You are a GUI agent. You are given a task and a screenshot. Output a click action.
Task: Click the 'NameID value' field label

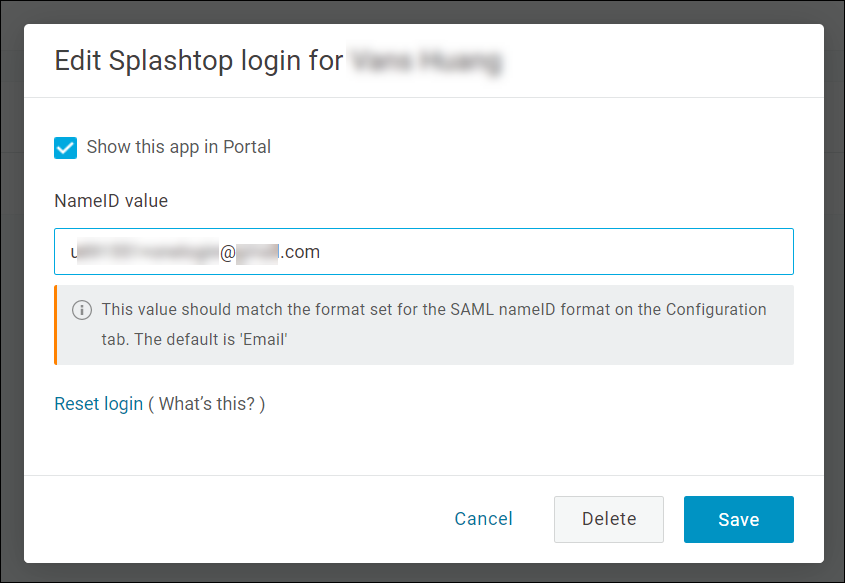click(111, 201)
